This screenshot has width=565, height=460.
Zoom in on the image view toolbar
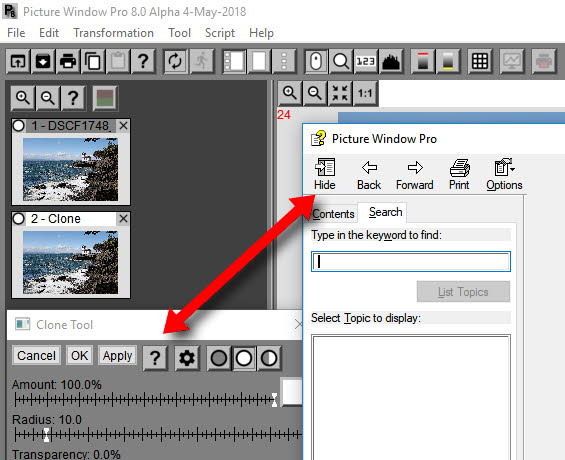tap(290, 93)
